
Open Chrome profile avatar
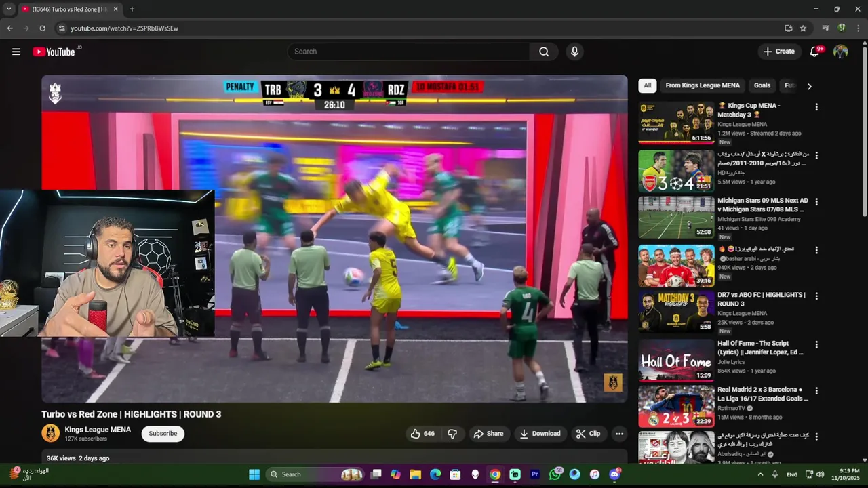coord(842,28)
